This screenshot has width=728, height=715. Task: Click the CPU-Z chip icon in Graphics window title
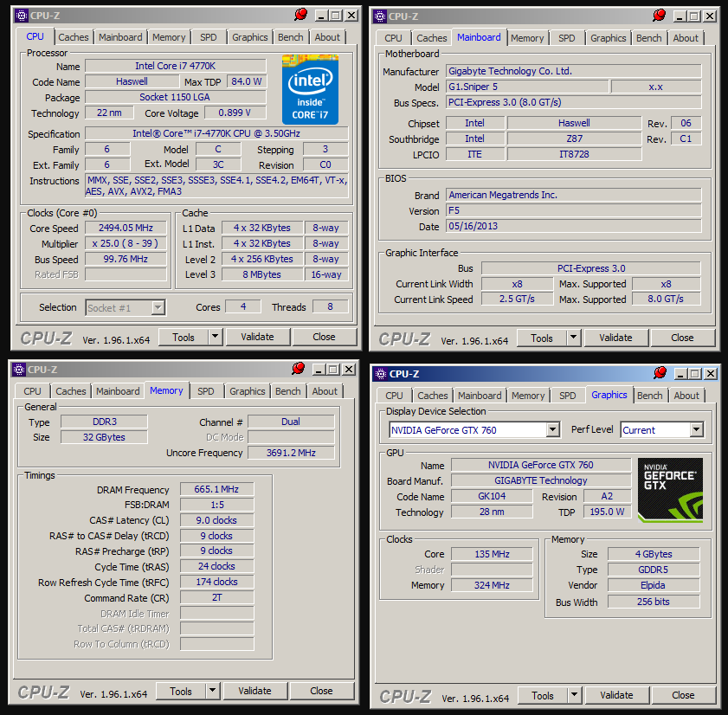coord(381,374)
